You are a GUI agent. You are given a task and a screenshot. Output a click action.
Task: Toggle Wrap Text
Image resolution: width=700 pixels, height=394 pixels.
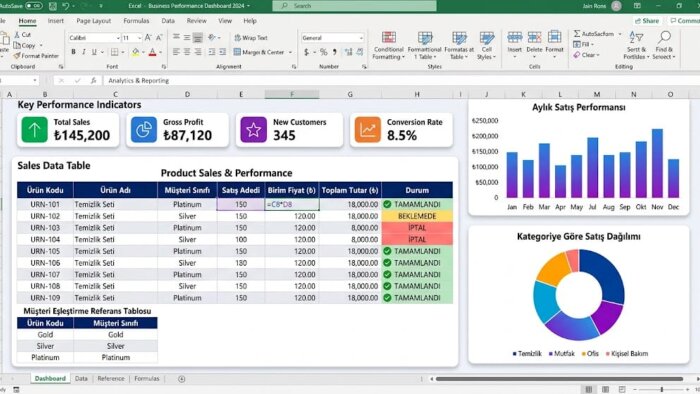(251, 38)
